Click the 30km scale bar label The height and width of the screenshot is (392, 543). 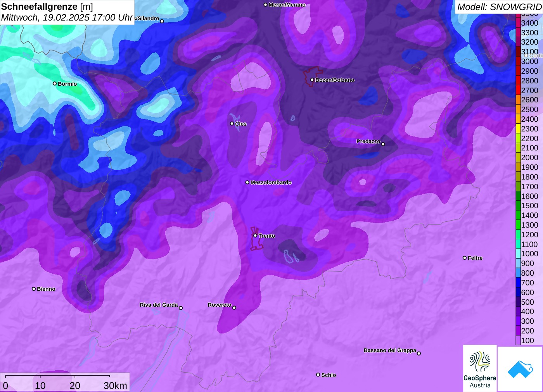(x=115, y=385)
